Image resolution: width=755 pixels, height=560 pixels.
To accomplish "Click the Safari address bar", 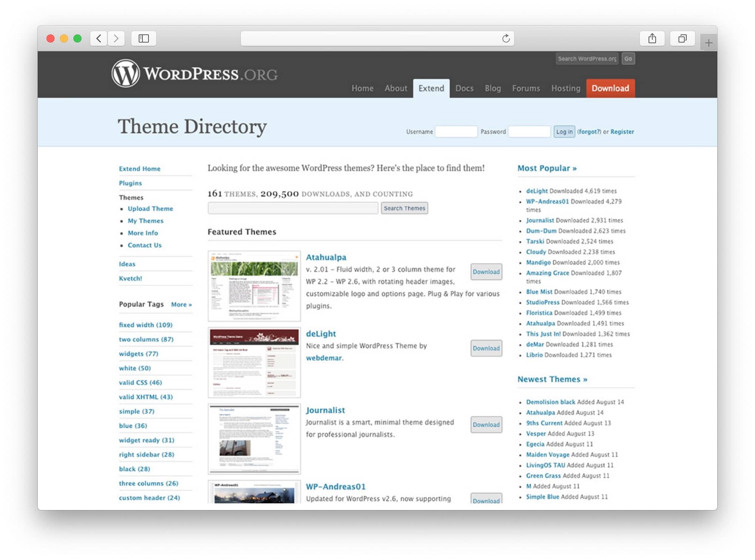I will click(377, 39).
